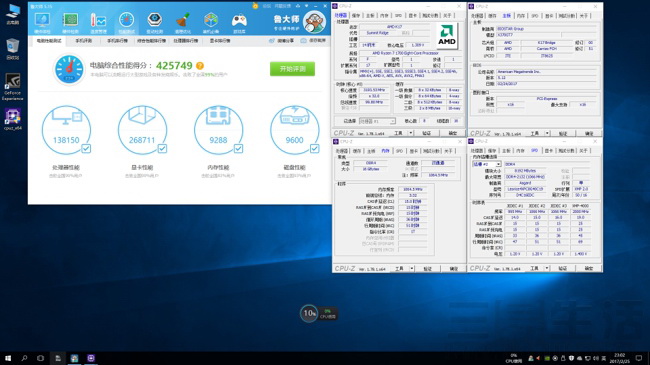Click the green Start Test button
The height and width of the screenshot is (365, 650).
pyautogui.click(x=292, y=69)
